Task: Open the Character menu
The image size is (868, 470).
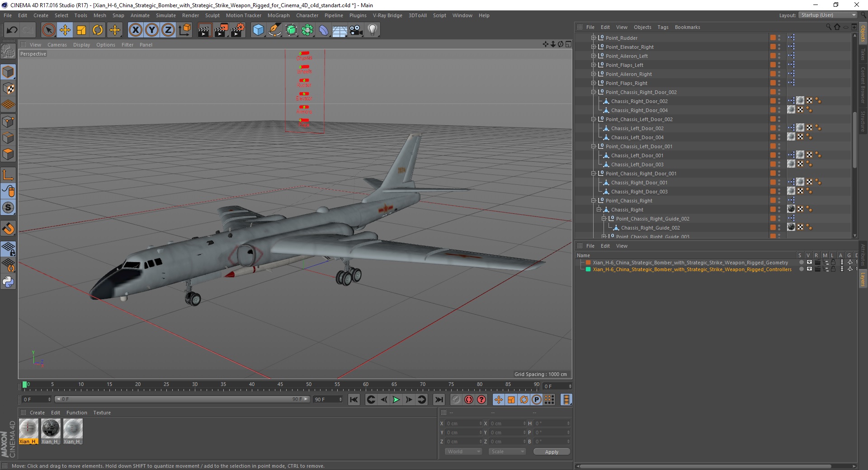Action: click(307, 15)
